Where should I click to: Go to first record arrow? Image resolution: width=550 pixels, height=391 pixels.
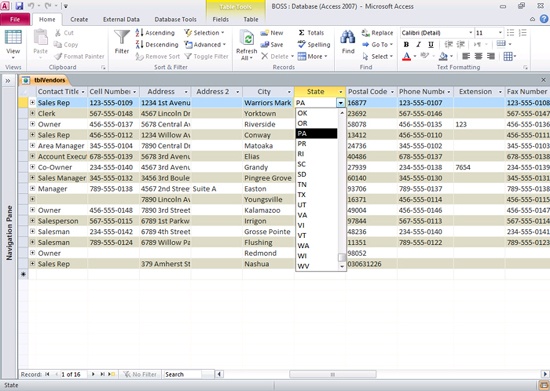pos(47,374)
